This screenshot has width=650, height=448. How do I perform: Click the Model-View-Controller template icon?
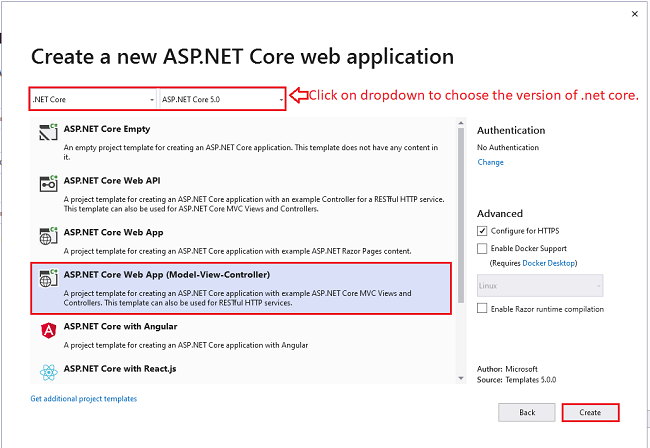pyautogui.click(x=48, y=277)
